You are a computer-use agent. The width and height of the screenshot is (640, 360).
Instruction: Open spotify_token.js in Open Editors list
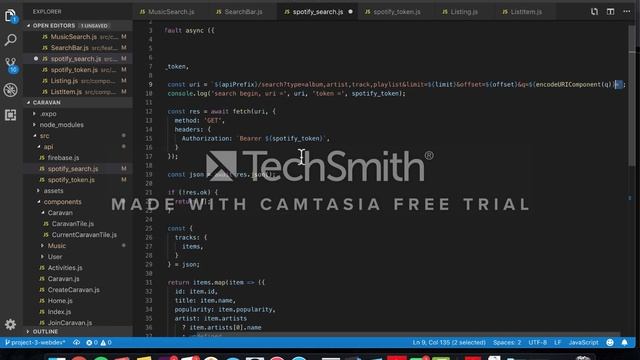[78, 70]
